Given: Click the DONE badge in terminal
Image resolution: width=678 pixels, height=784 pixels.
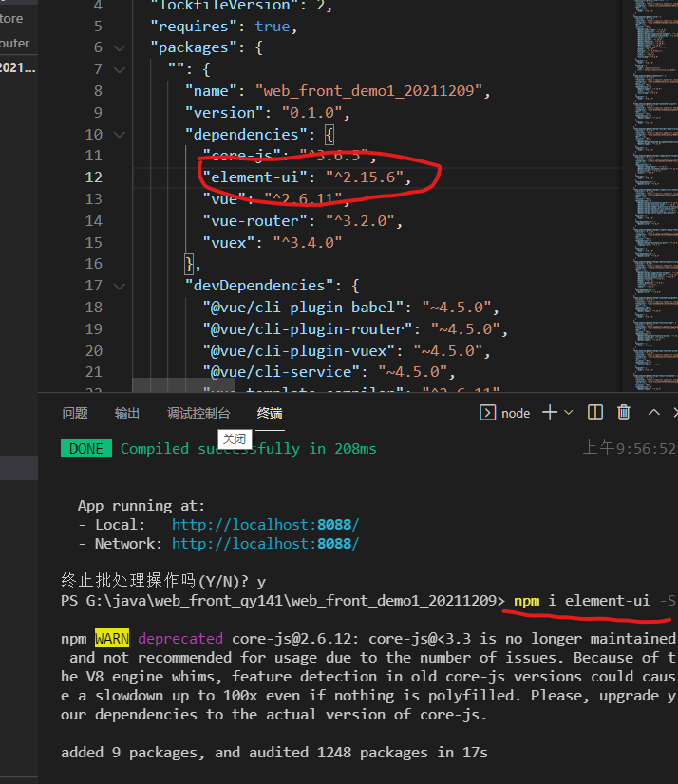Looking at the screenshot, I should (x=86, y=449).
